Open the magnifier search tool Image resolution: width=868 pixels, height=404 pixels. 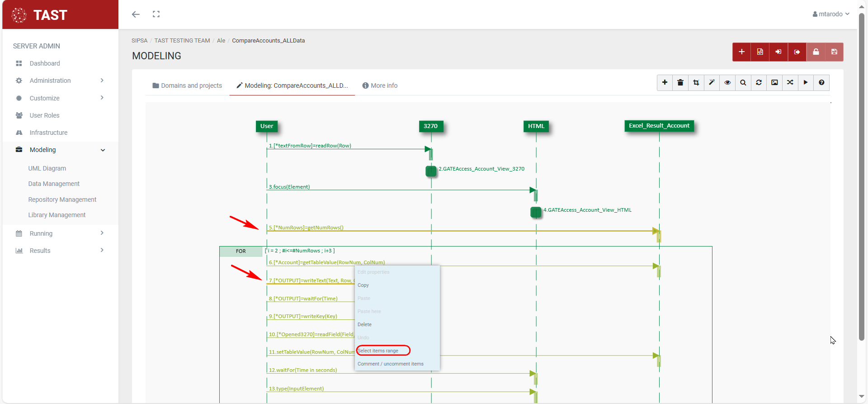(743, 83)
